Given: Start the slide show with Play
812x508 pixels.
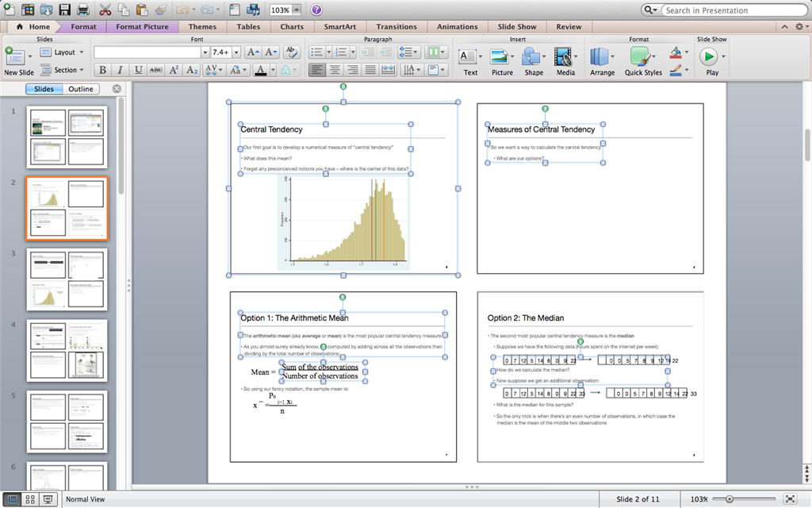Looking at the screenshot, I should tap(711, 60).
